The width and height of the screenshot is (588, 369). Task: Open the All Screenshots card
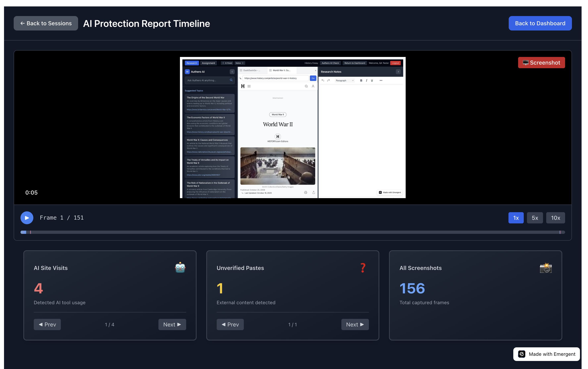pyautogui.click(x=475, y=295)
